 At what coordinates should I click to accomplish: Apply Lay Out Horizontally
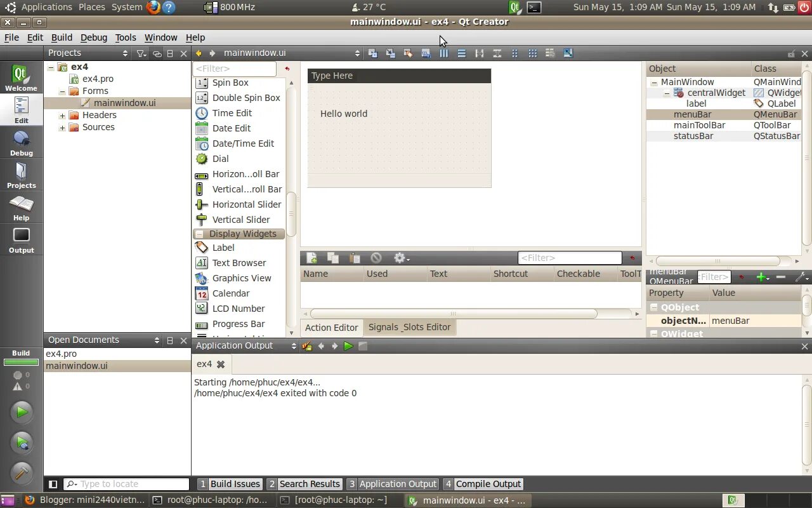pyautogui.click(x=444, y=53)
